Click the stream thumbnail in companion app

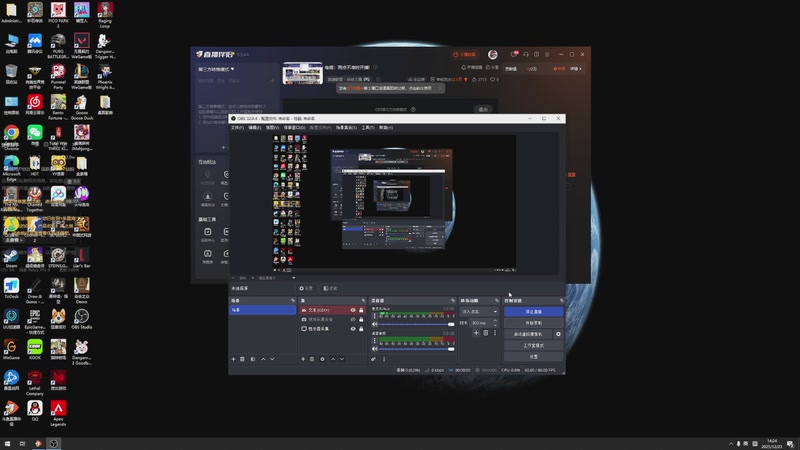pos(303,73)
